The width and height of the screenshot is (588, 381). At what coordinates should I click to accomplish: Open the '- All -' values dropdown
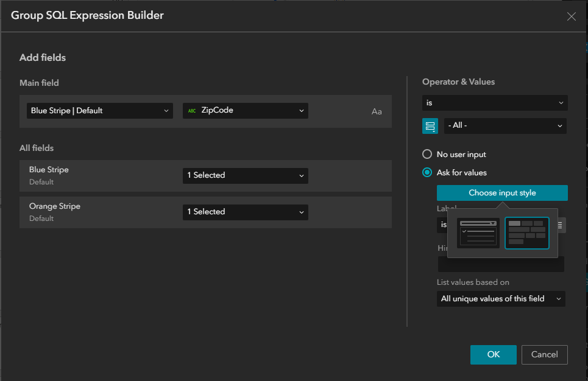(505, 126)
